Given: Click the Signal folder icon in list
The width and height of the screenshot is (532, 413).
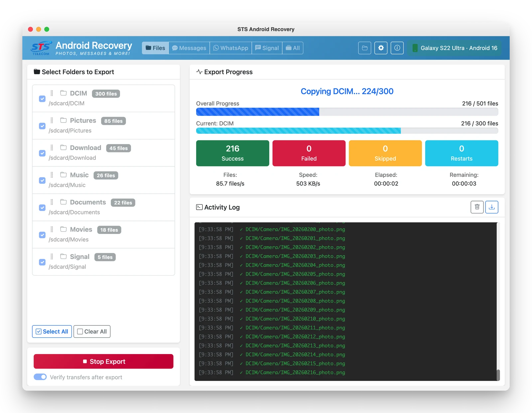Looking at the screenshot, I should [x=64, y=256].
